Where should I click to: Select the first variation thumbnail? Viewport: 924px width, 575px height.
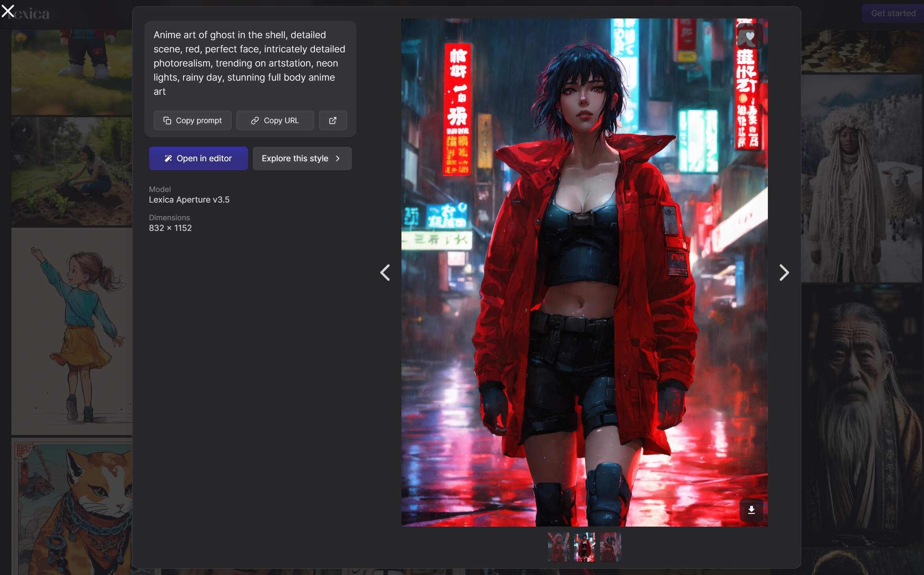pos(558,547)
